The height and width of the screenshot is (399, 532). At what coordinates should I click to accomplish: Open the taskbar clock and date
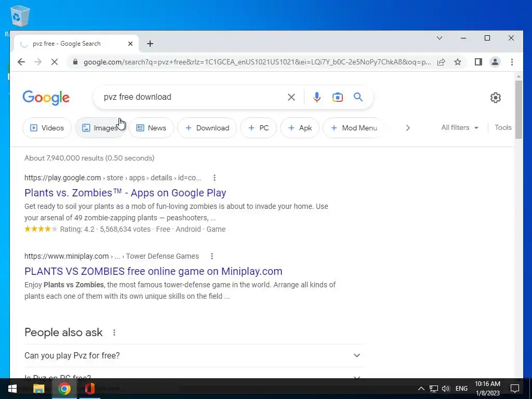[487, 389]
